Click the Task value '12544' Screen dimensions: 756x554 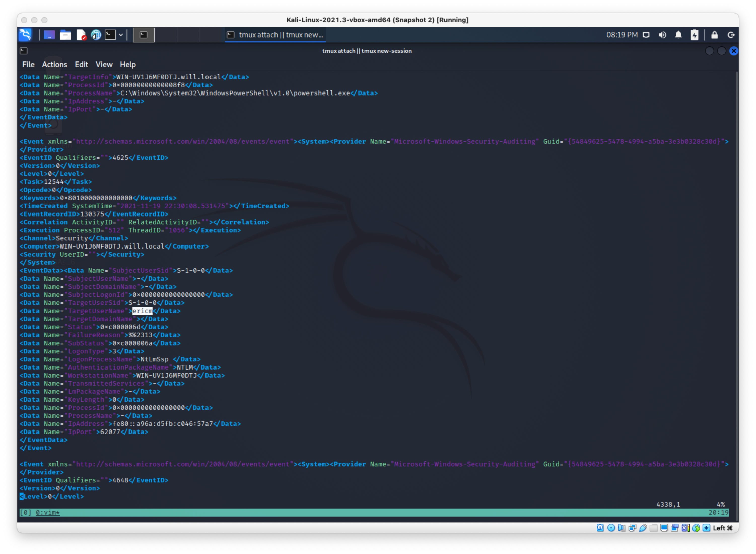(54, 182)
